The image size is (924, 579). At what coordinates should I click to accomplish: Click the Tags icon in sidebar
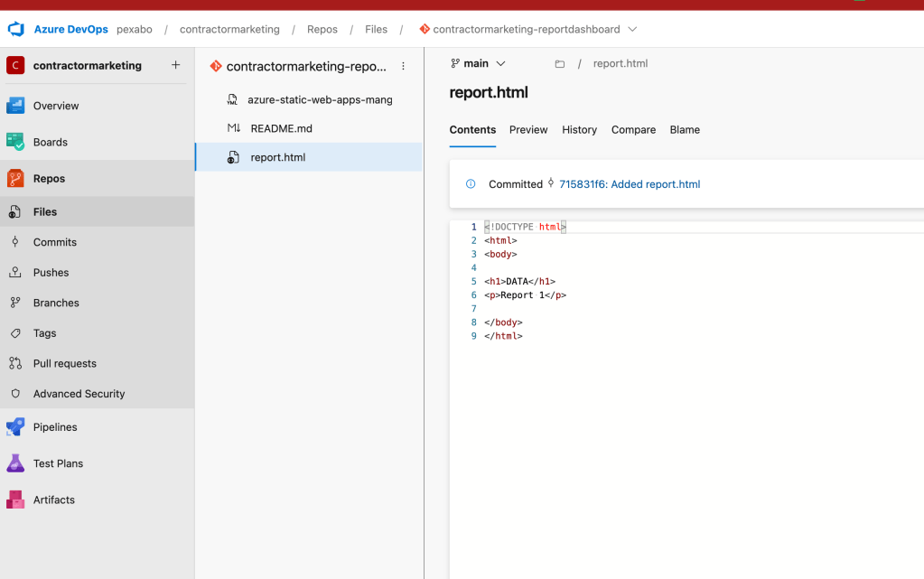point(15,332)
